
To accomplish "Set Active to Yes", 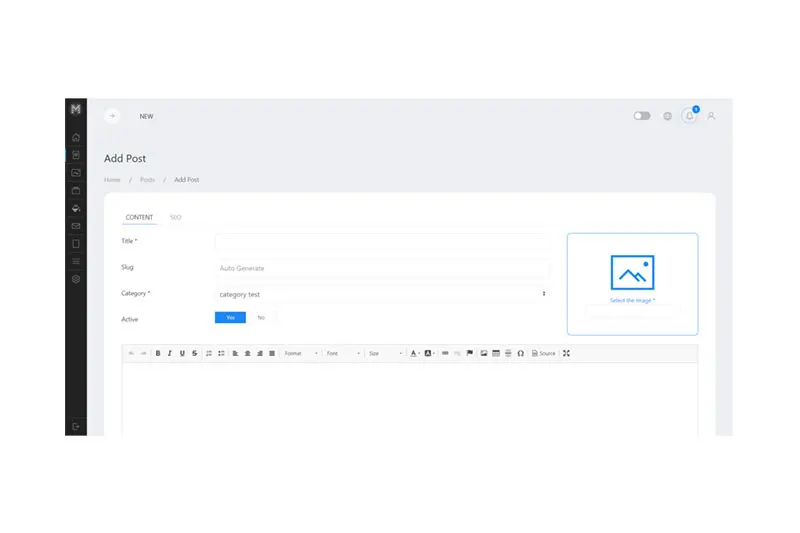I will pos(230,317).
